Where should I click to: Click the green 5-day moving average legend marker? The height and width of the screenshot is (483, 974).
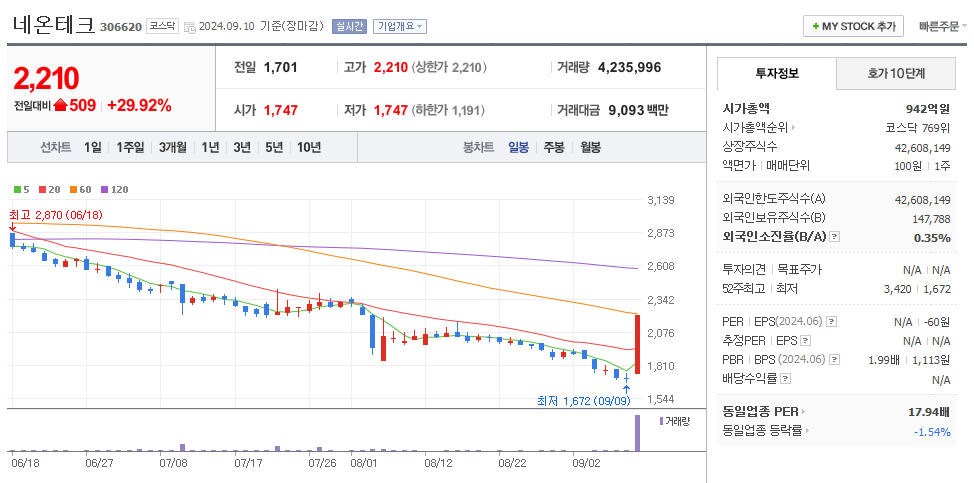point(17,189)
